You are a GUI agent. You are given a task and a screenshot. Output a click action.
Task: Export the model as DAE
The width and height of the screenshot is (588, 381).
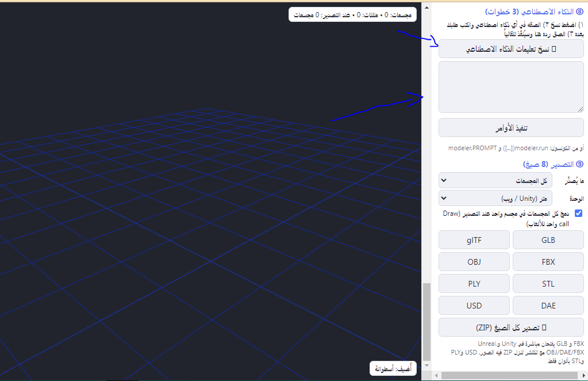[548, 306]
